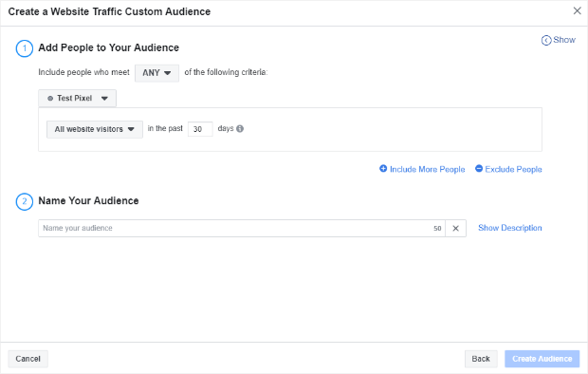Click Show Description link
This screenshot has width=588, height=374.
510,228
